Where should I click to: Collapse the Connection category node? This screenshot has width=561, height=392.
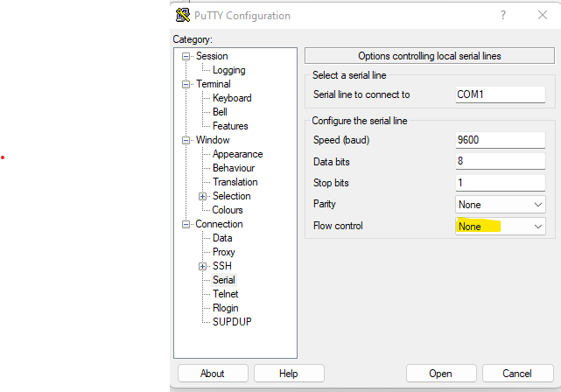click(x=186, y=224)
